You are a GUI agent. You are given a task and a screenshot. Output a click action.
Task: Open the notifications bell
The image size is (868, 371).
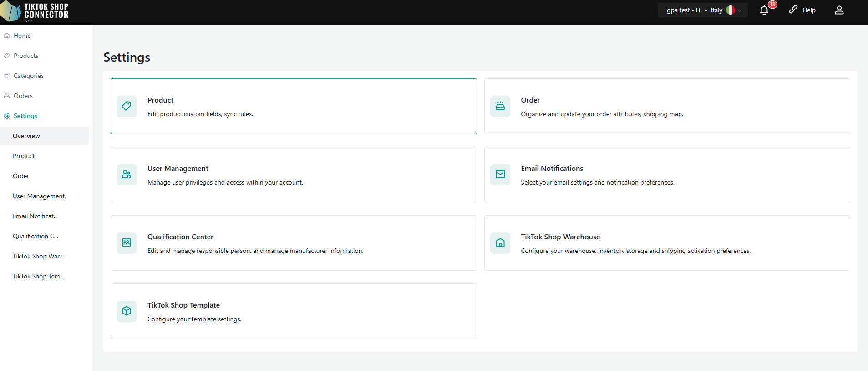764,10
